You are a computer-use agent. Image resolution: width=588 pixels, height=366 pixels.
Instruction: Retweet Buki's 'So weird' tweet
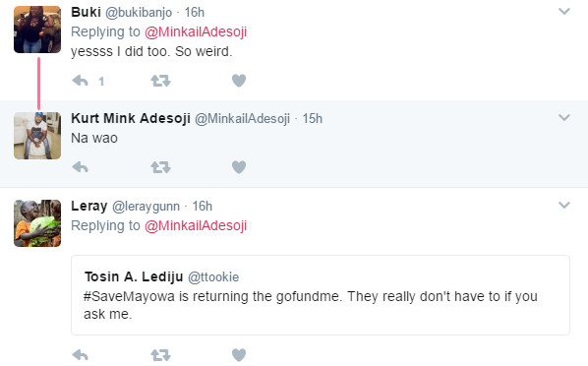click(x=160, y=81)
